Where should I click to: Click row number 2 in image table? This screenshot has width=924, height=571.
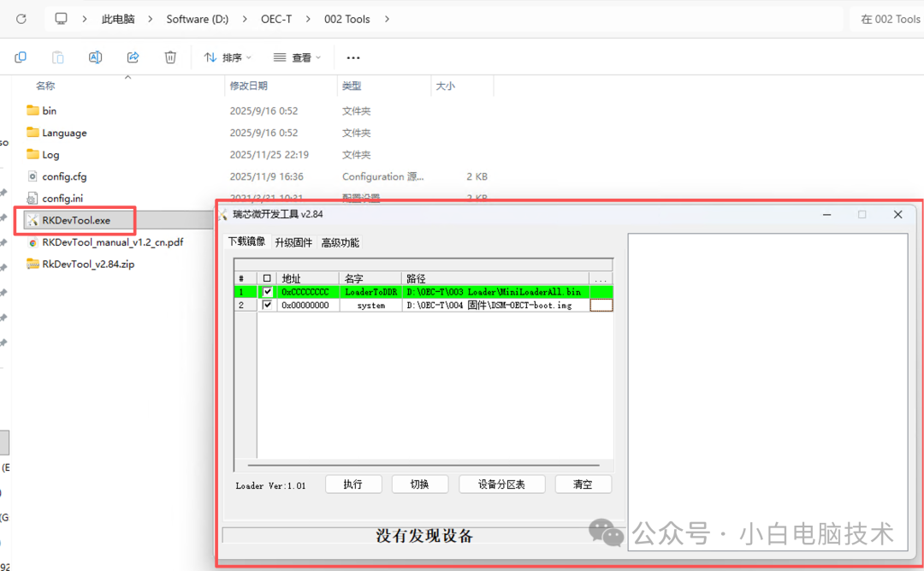pos(246,305)
